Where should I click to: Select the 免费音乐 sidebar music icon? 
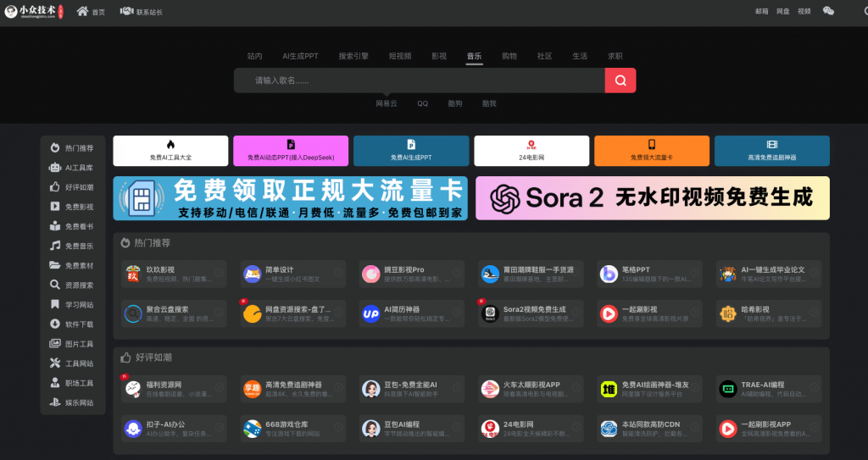pos(55,246)
